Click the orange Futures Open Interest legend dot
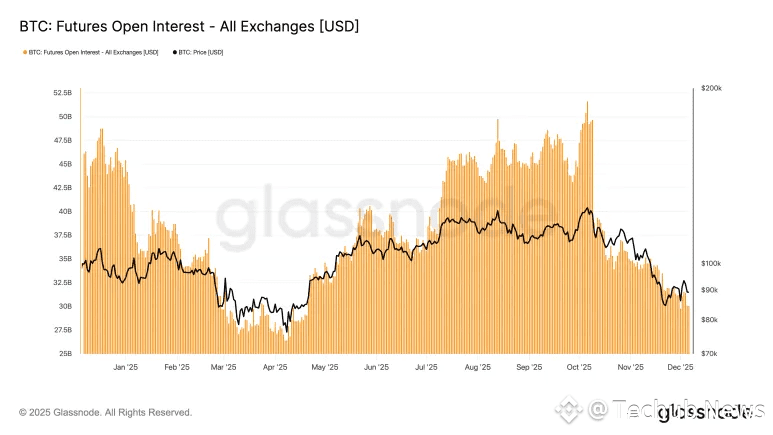This screenshot has width=773, height=435. [x=25, y=52]
